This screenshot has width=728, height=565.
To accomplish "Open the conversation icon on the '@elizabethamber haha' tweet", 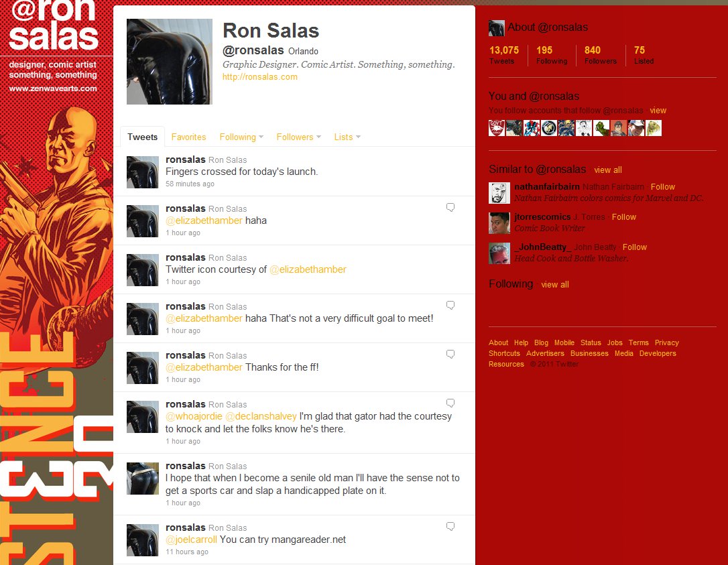I will [x=450, y=208].
